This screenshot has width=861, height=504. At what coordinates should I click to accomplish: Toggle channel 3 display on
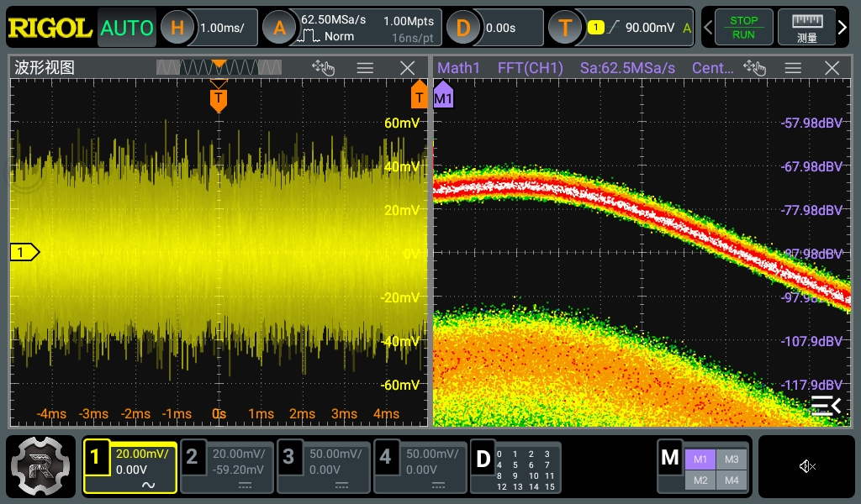click(x=323, y=466)
